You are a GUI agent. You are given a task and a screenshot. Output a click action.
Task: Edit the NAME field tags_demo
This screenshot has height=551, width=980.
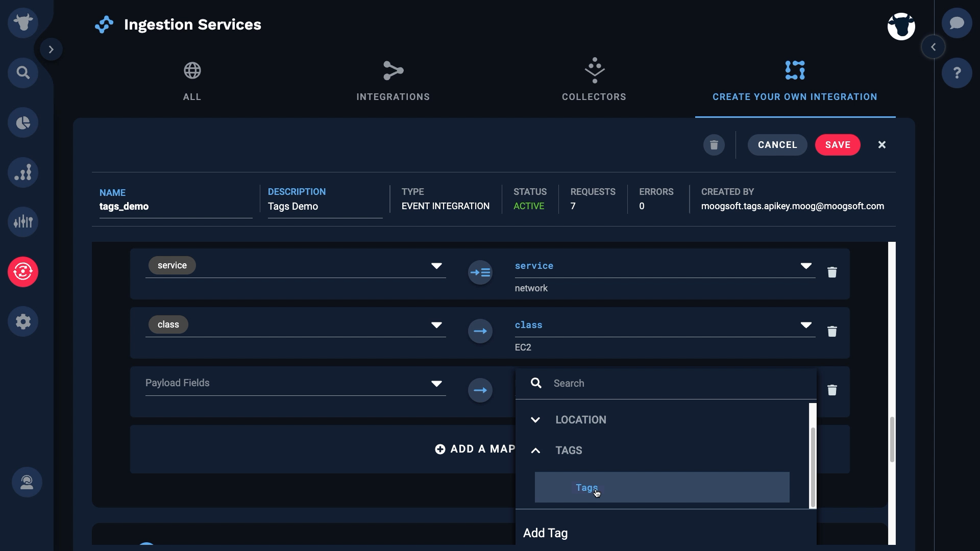coord(176,207)
